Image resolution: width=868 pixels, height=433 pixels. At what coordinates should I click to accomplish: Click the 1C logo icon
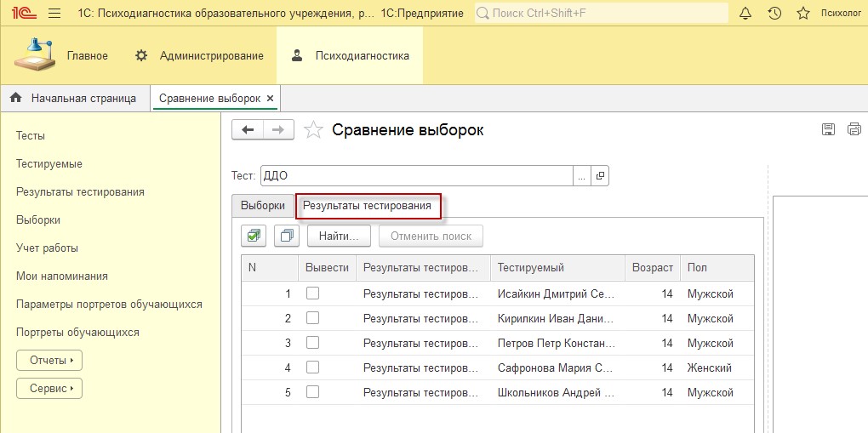click(x=23, y=14)
